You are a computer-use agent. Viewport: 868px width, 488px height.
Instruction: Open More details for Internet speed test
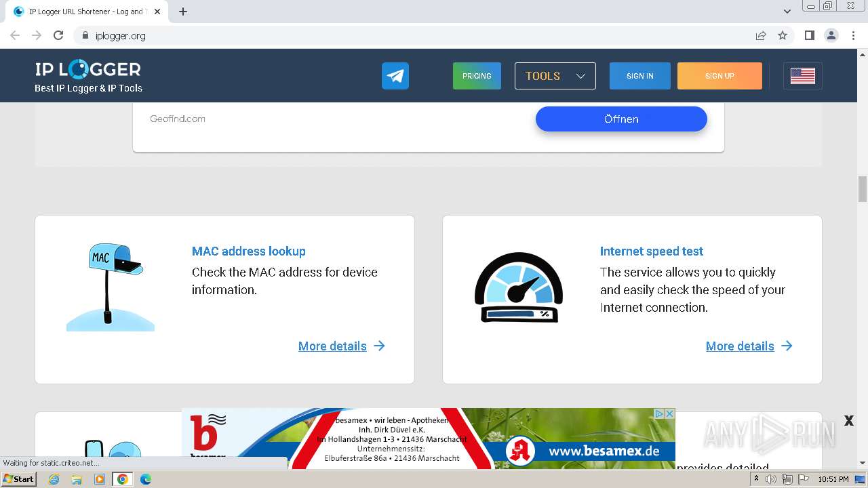click(749, 346)
